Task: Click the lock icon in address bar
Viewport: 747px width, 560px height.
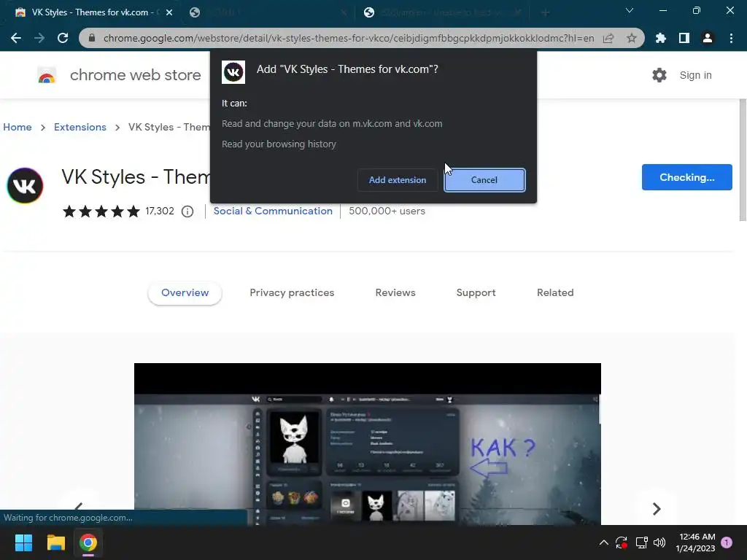Action: 92,38
